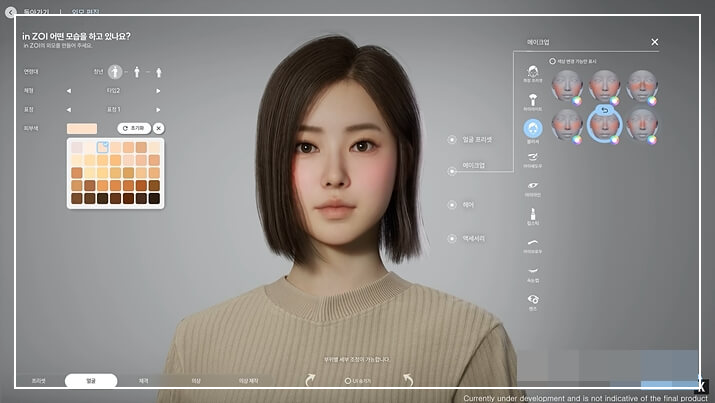Switch body type to next with right arrow

(x=158, y=91)
